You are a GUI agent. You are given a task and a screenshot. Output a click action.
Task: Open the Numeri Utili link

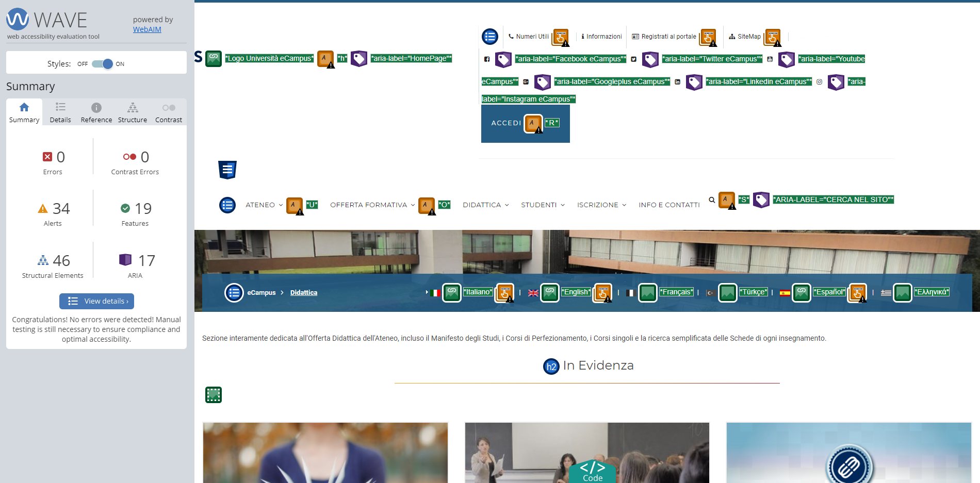[x=529, y=37]
